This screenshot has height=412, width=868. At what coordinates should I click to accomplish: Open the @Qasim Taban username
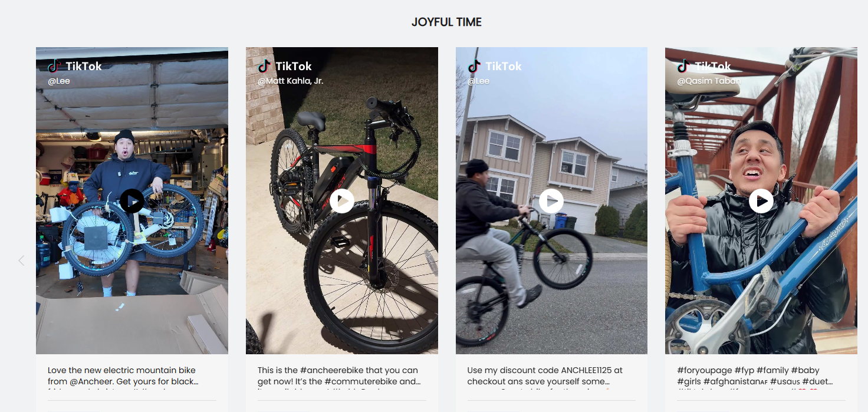click(x=708, y=81)
